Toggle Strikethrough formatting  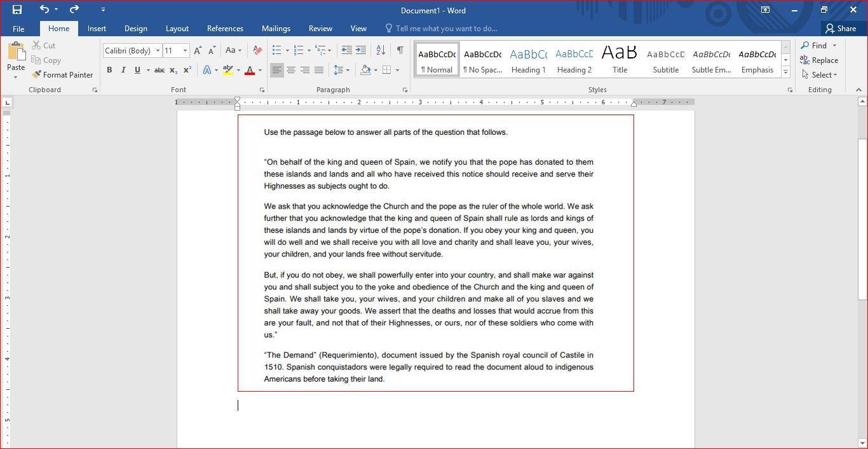[159, 70]
